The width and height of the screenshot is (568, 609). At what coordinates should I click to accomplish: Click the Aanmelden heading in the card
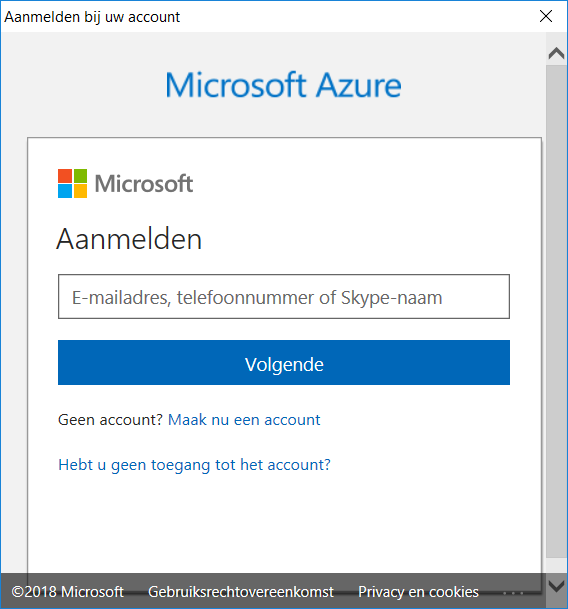[x=129, y=239]
